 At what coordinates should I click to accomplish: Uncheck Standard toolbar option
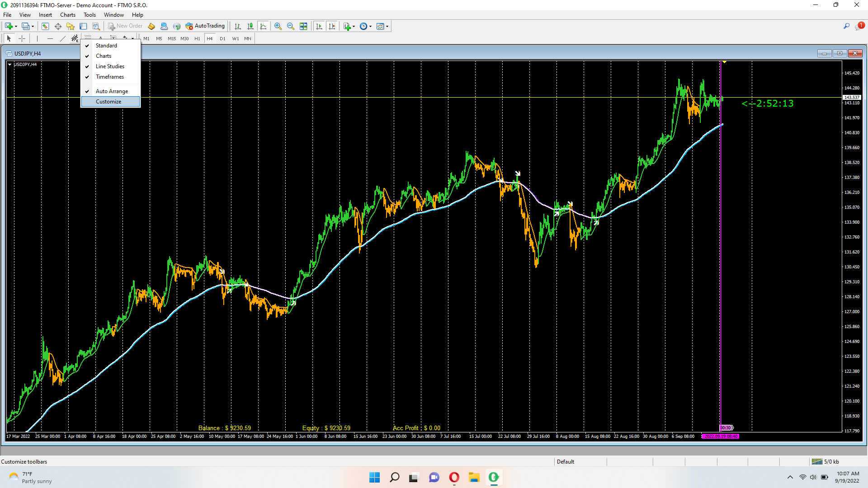point(106,46)
